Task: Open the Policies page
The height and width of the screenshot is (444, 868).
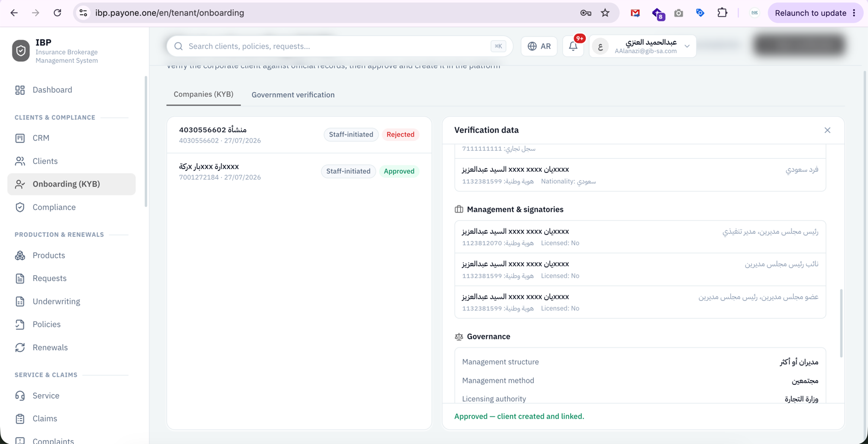Action: 72,324
